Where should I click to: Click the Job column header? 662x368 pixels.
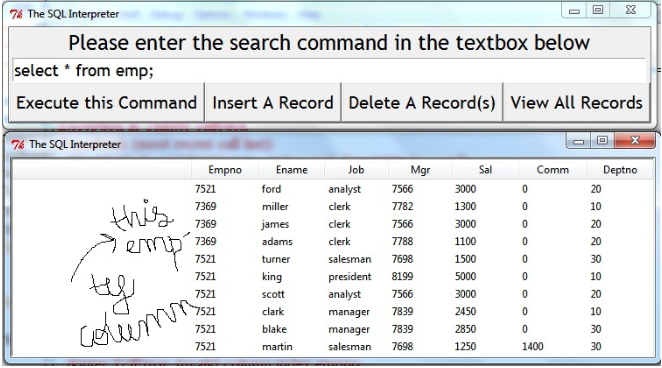point(356,170)
